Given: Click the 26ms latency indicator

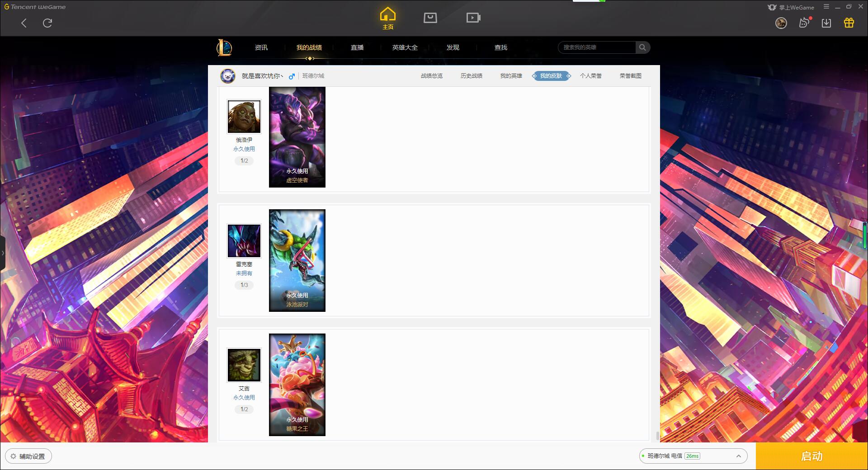Looking at the screenshot, I should coord(692,456).
